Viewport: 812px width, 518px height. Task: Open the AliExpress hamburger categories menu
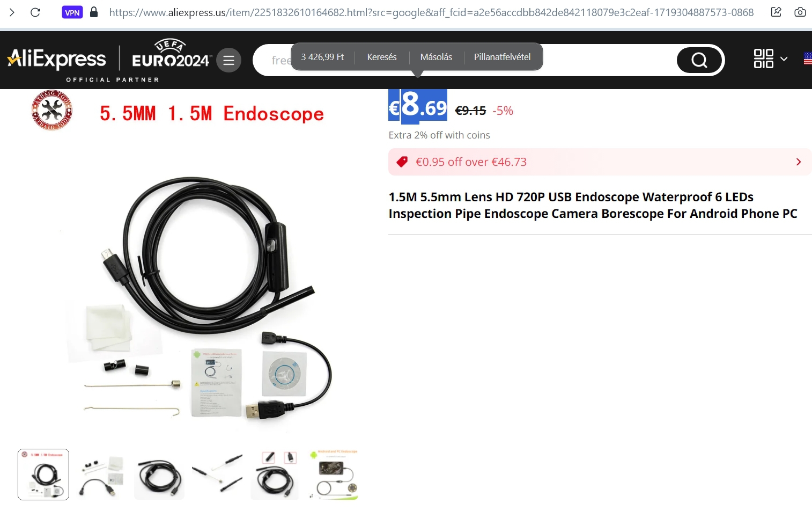coord(228,60)
